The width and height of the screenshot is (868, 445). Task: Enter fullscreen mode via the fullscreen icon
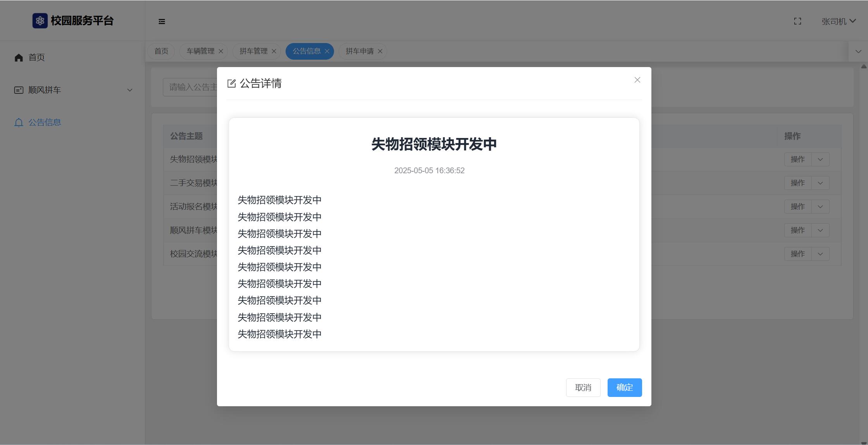[x=797, y=21]
